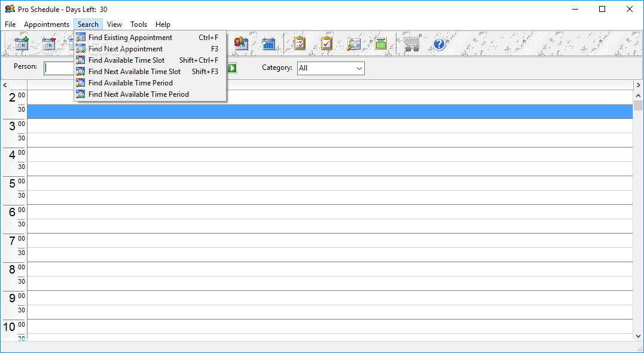Viewport: 644px width, 353px height.
Task: Click the people calendar toolbar icon
Action: pyautogui.click(x=242, y=43)
